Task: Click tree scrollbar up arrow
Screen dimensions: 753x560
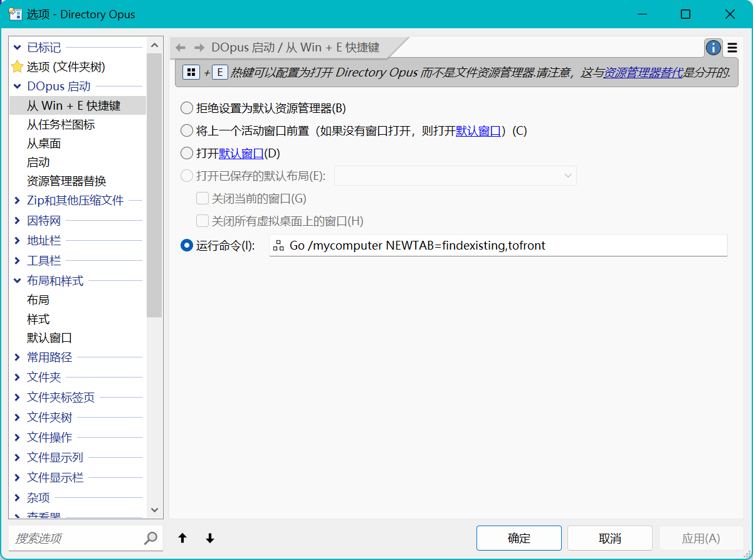Action: click(154, 45)
